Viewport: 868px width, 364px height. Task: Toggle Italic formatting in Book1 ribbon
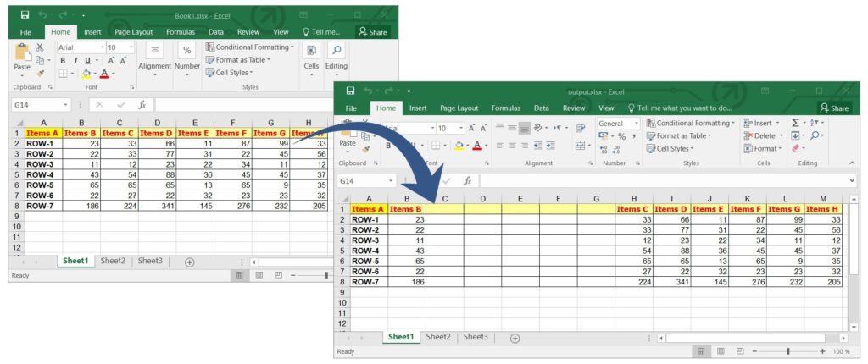75,61
